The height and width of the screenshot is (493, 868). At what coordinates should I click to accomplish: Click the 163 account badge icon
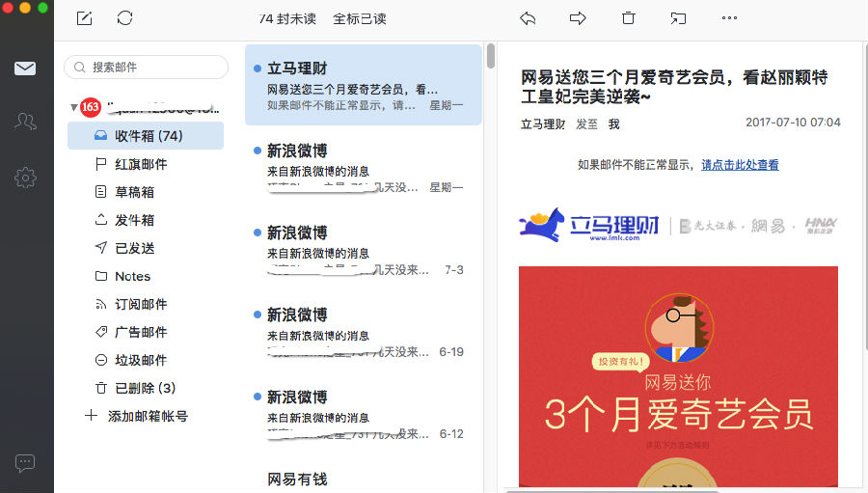tap(91, 107)
